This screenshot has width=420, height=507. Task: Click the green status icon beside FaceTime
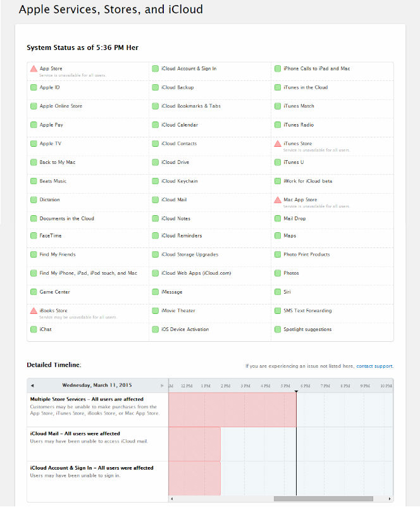coord(34,235)
